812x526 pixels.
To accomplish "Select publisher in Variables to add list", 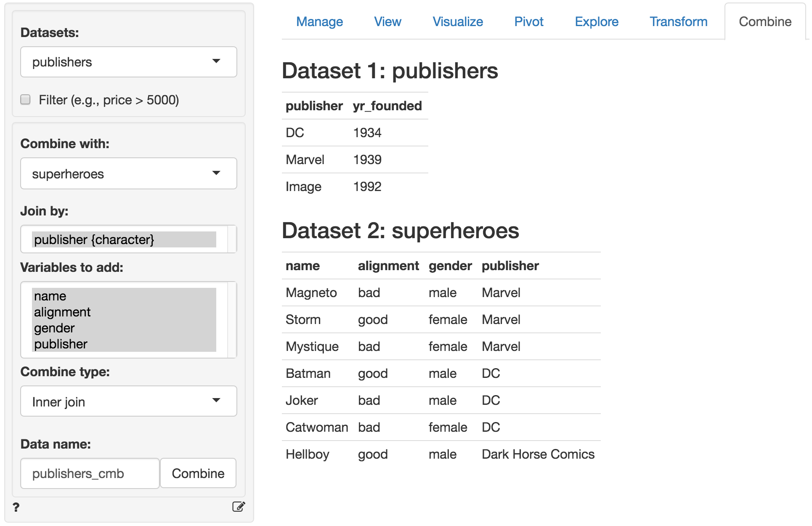I will (x=61, y=344).
